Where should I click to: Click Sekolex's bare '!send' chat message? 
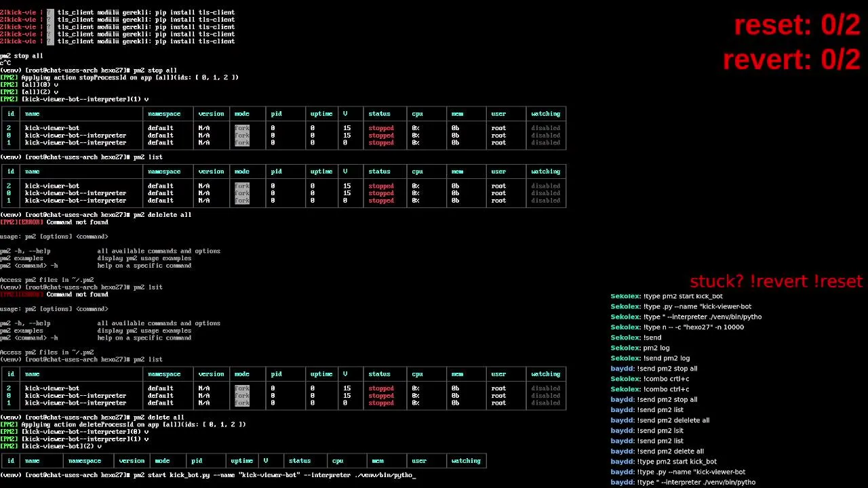click(635, 338)
